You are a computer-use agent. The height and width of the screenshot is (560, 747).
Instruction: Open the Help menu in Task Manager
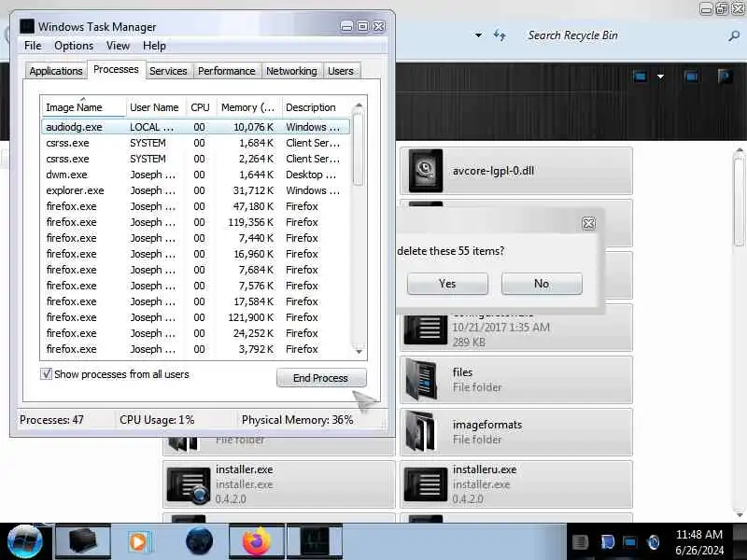(154, 46)
